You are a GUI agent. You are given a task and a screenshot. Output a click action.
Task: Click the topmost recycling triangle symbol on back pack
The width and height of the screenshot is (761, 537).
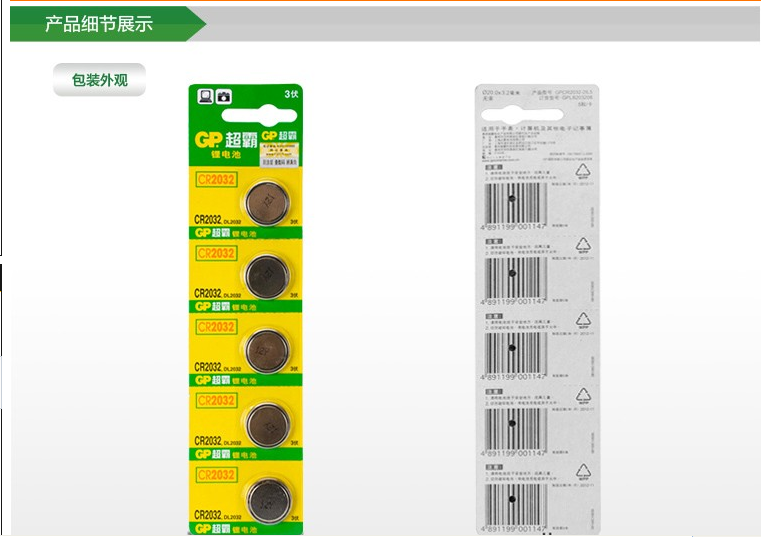pos(582,171)
